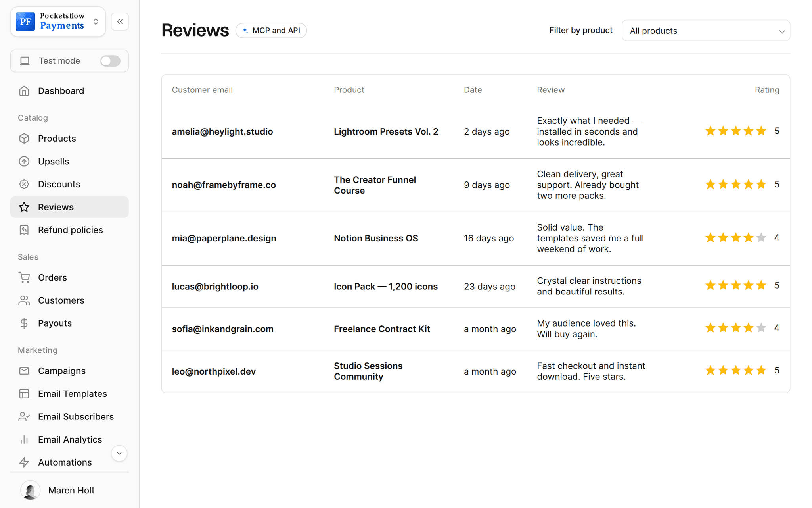Navigate to Customers
The width and height of the screenshot is (812, 508).
(x=69, y=300)
